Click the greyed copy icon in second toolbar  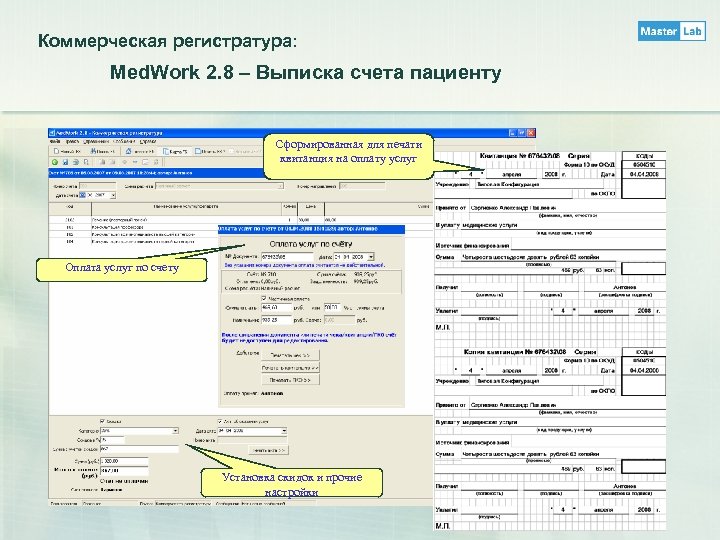pyautogui.click(x=102, y=162)
